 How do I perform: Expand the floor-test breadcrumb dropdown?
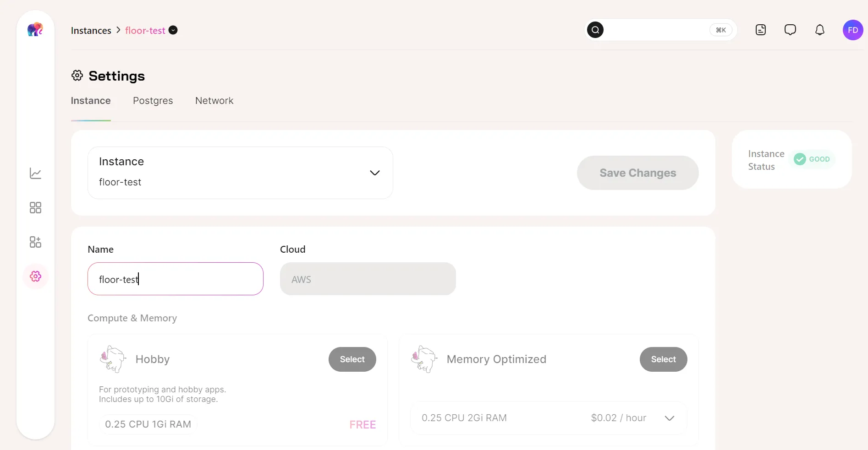tap(173, 30)
